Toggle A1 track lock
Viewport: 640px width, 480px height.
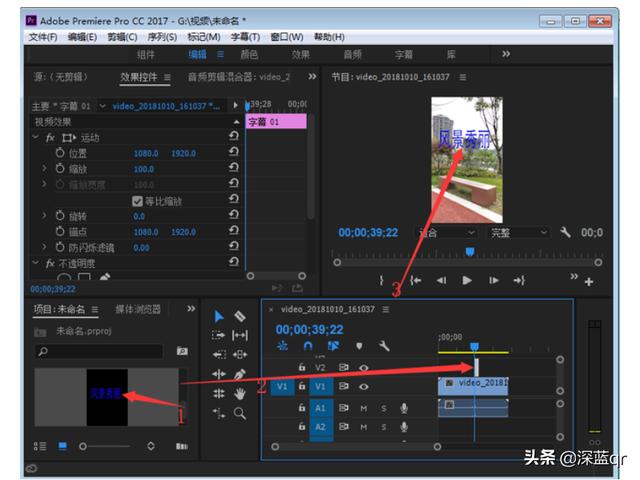click(302, 407)
